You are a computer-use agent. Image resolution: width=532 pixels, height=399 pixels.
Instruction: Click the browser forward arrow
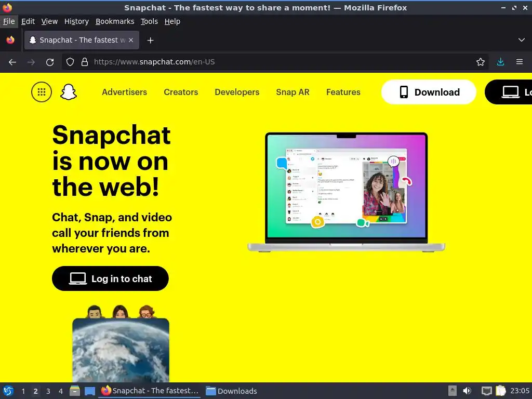point(31,62)
